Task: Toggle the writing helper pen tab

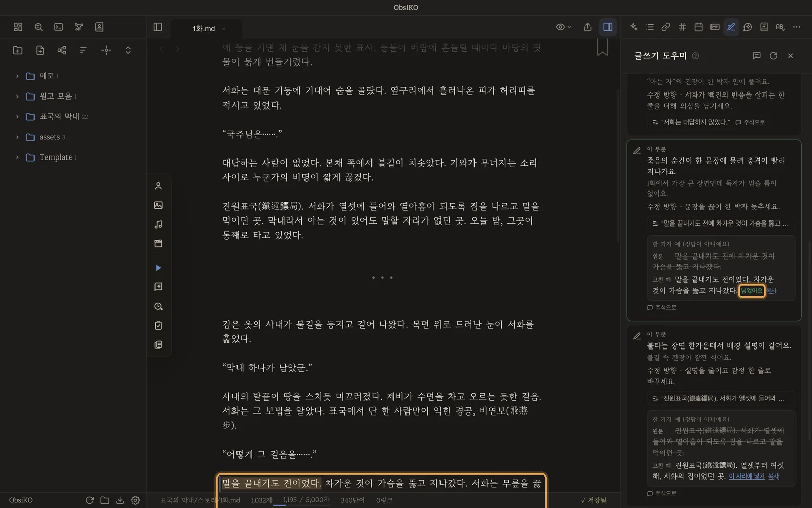Action: point(731,27)
